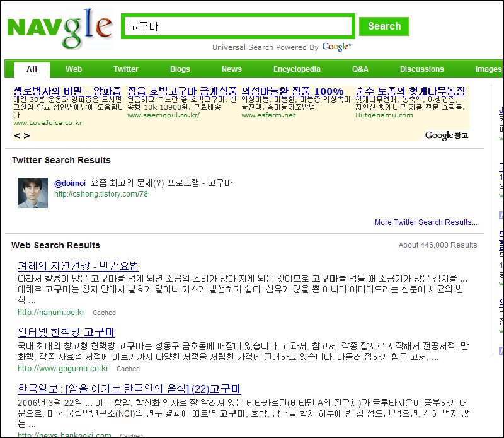Click the search input field containing 고구마
Viewport: 504px width, 438px height.
click(238, 26)
